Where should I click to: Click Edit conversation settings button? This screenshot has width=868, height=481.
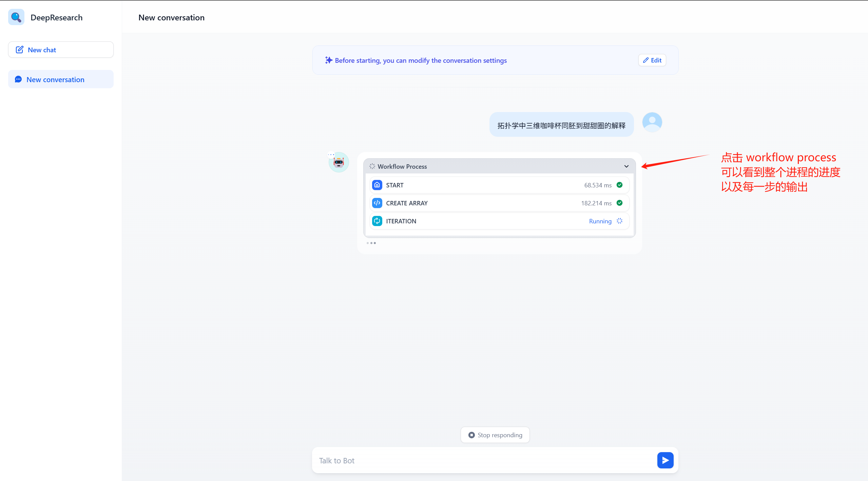pyautogui.click(x=652, y=60)
